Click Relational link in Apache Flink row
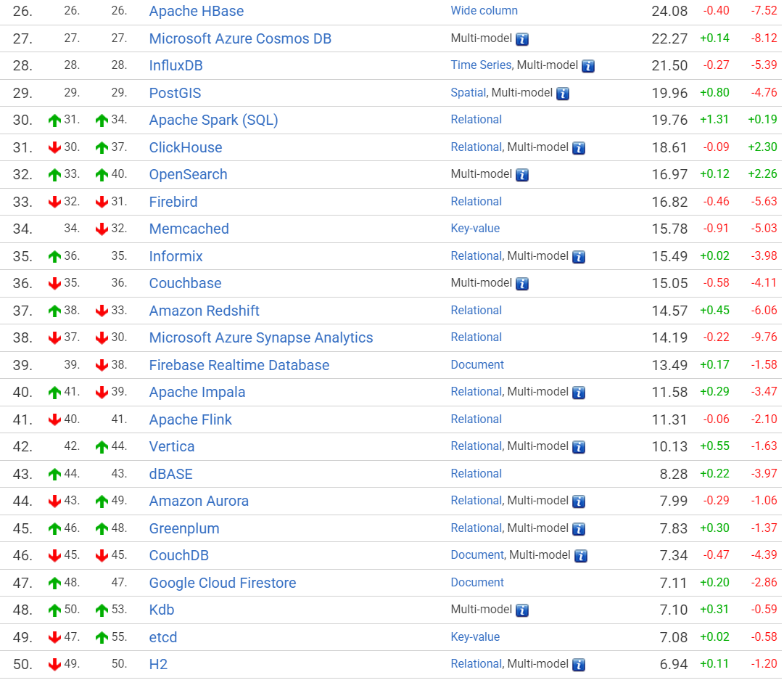This screenshot has width=784, height=680. tap(476, 419)
